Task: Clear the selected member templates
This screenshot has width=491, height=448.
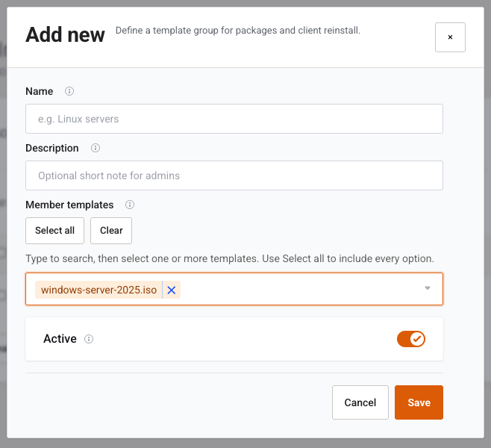Action: (111, 231)
